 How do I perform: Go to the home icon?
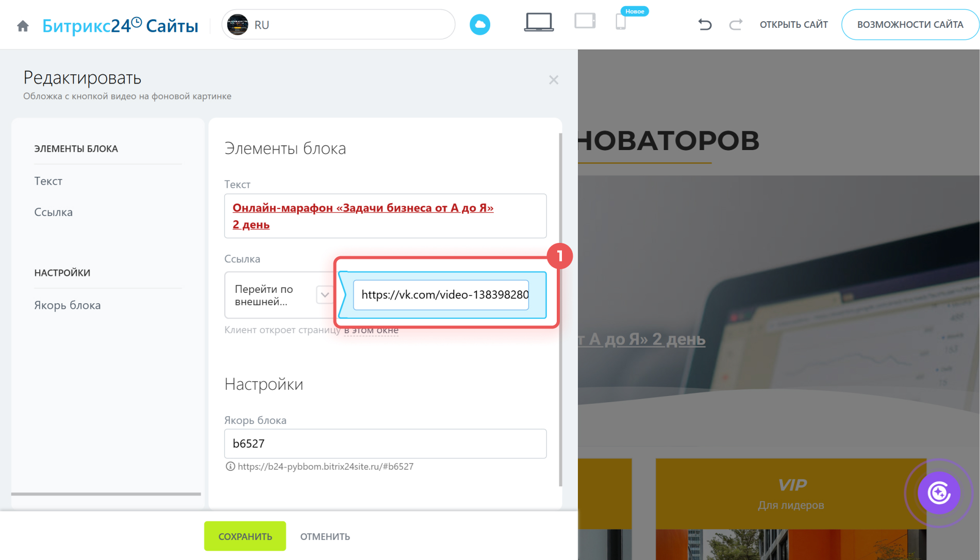(23, 25)
